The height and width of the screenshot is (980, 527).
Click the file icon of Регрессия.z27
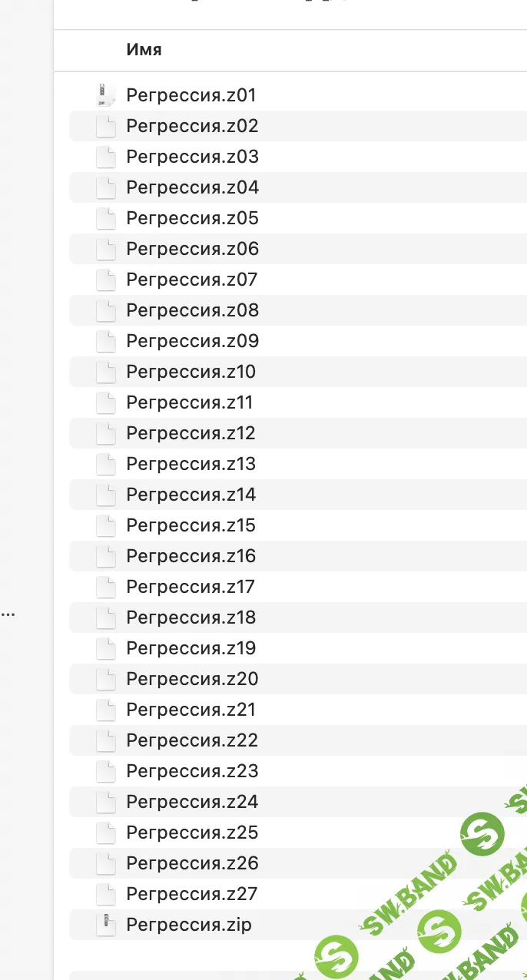[x=105, y=894]
